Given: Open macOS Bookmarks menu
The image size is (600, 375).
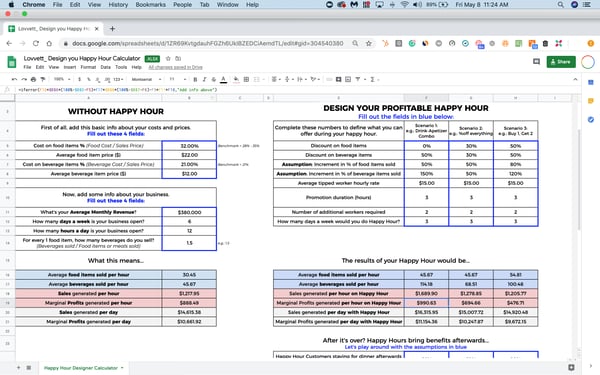Looking at the screenshot, I should coord(150,5).
